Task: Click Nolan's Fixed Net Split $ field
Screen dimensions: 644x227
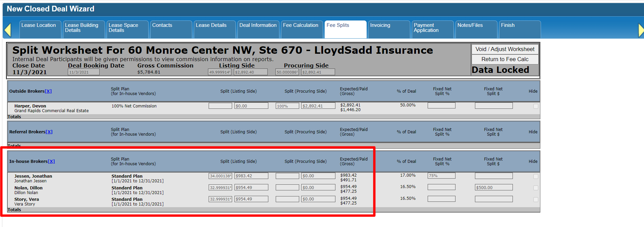Action: (494, 187)
